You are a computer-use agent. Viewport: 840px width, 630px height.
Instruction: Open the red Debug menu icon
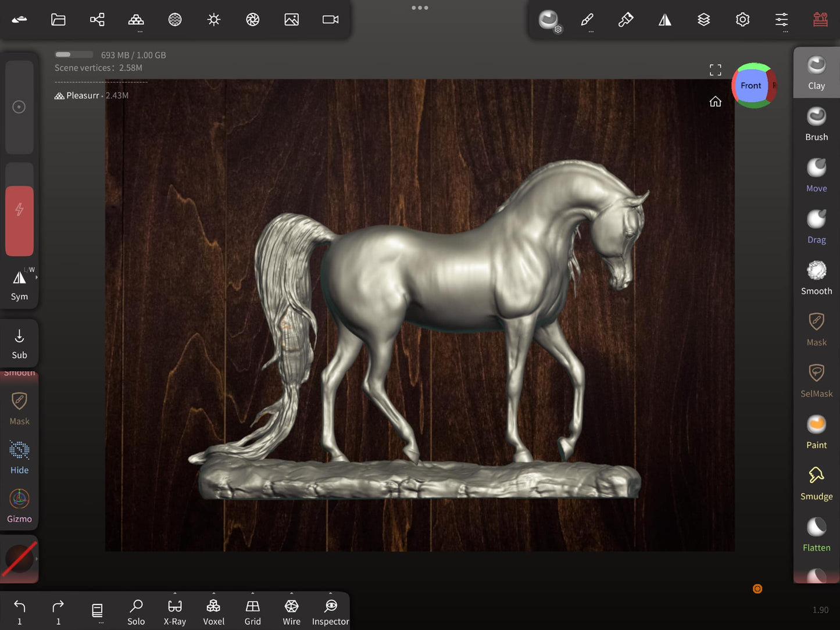pyautogui.click(x=821, y=20)
